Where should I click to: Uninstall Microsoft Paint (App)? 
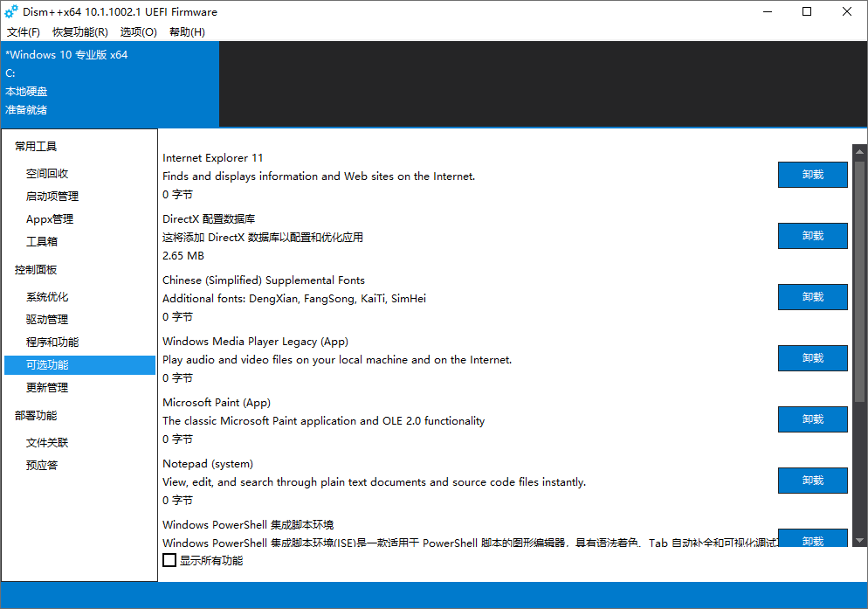tap(812, 419)
